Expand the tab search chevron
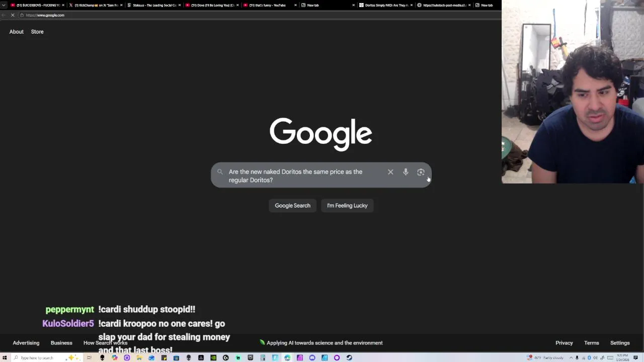 [5, 5]
